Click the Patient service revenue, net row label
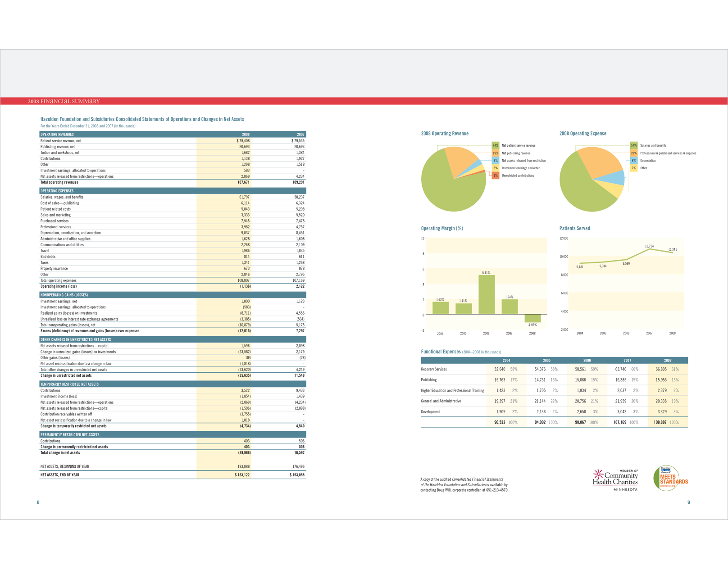The image size is (728, 569). pos(60,140)
